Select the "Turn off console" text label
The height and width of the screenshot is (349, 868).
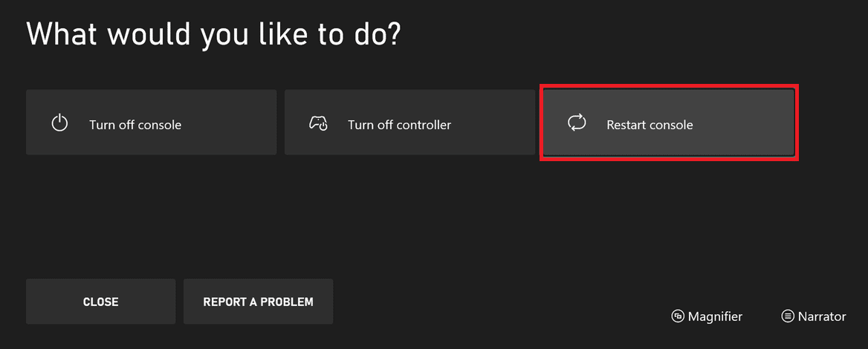tap(135, 125)
